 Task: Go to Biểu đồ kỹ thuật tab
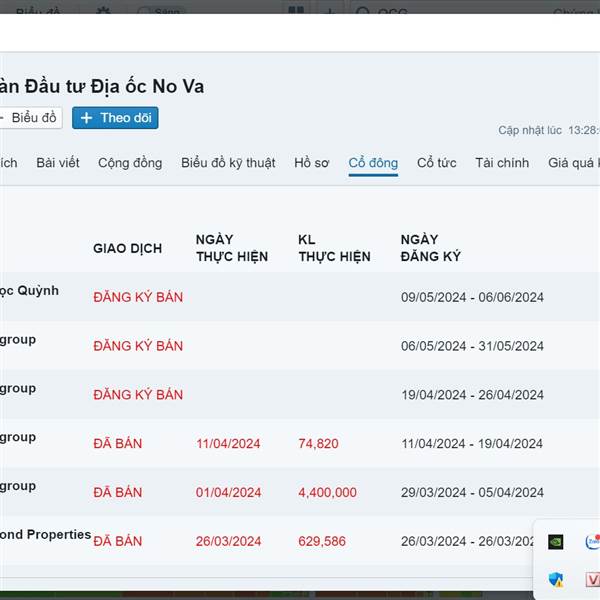(228, 163)
